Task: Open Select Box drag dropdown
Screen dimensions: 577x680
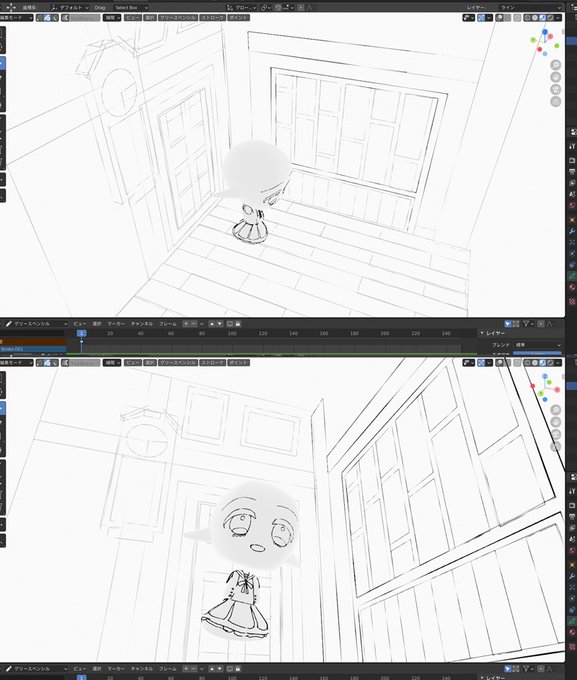Action: point(131,7)
